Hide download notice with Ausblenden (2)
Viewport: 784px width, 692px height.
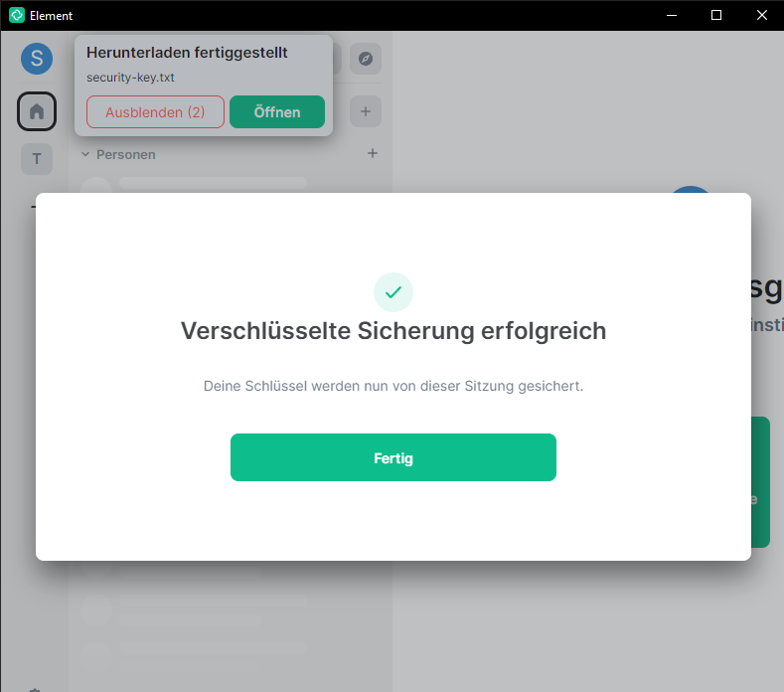tap(155, 112)
